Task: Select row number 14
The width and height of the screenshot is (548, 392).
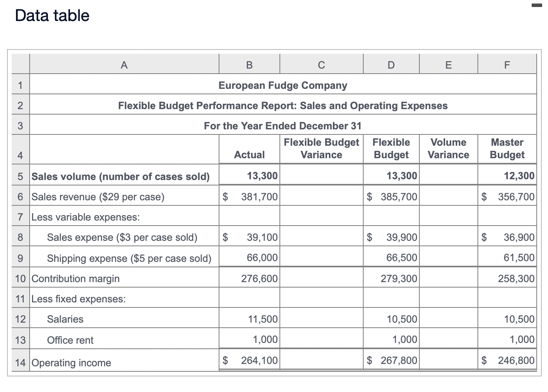Action: pos(20,362)
